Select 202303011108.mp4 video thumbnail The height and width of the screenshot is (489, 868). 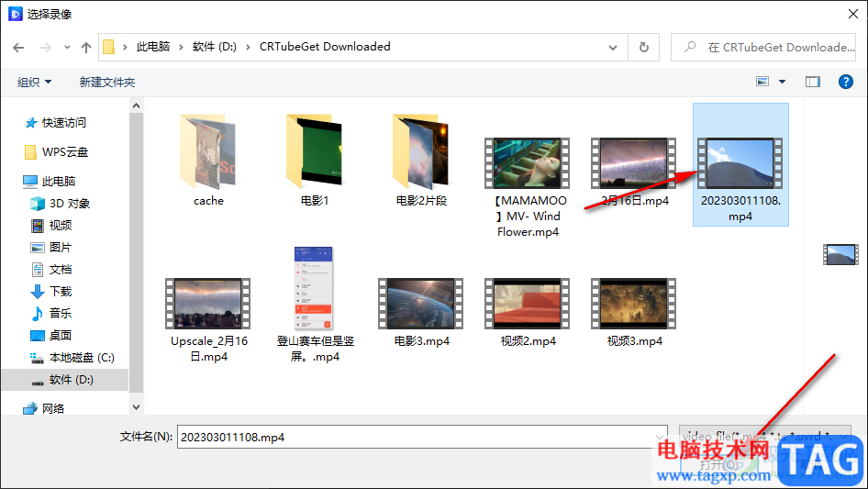pyautogui.click(x=740, y=164)
